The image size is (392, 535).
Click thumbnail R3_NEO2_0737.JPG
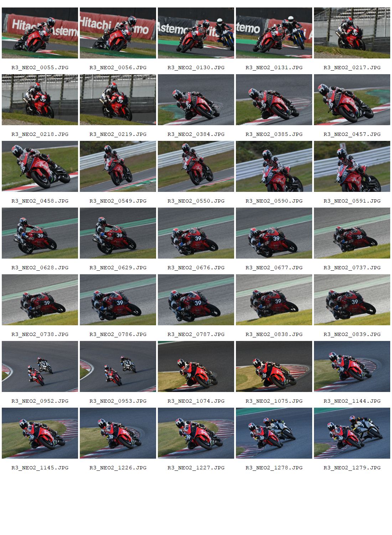[x=352, y=233]
